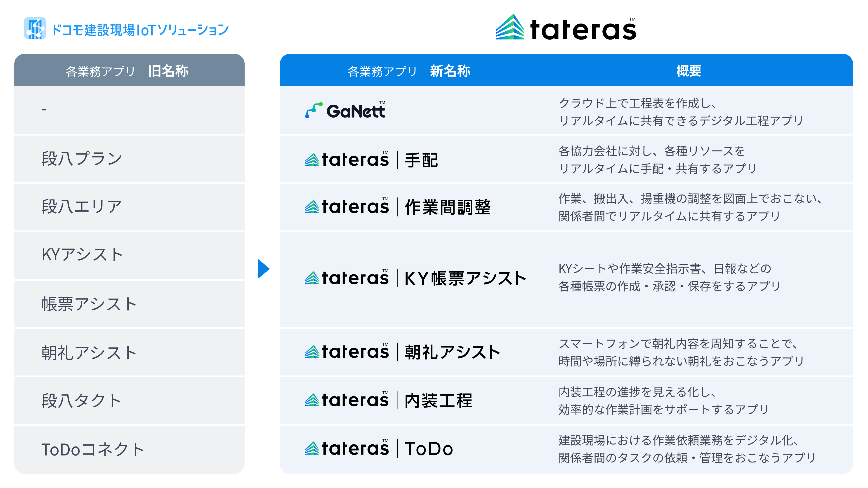This screenshot has height=488, width=868.
Task: Click the GaNett logo icon
Action: tap(314, 110)
